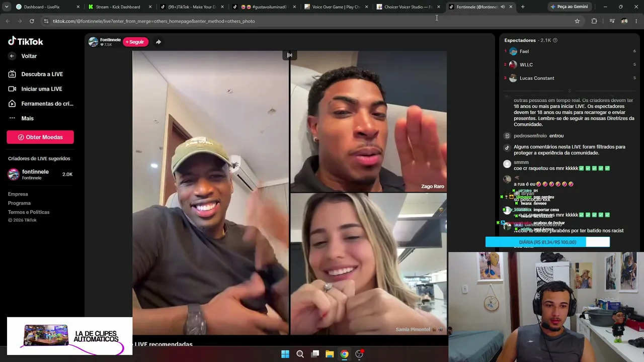Click the I.A de Clipes Automáticos thumbnail
Viewport: 644px width, 362px height.
pyautogui.click(x=70, y=336)
